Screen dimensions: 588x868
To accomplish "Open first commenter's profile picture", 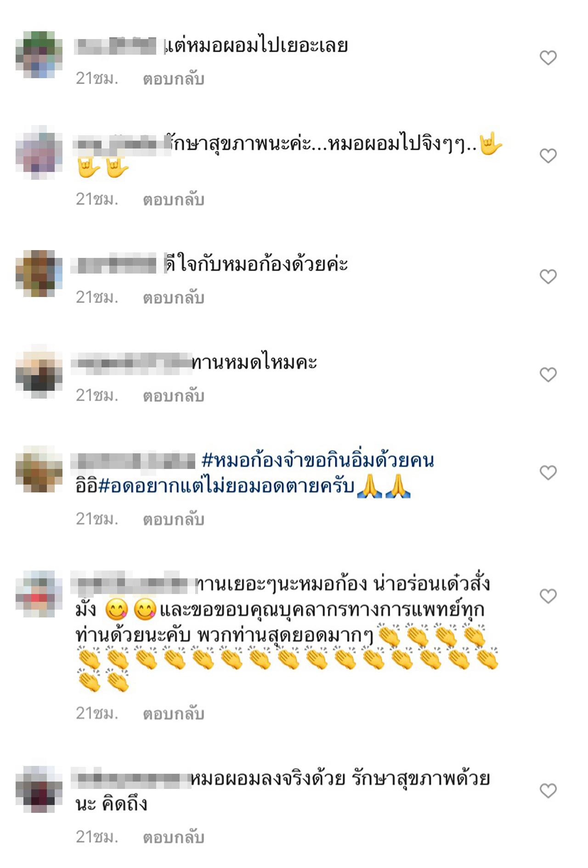I will 39,54.
